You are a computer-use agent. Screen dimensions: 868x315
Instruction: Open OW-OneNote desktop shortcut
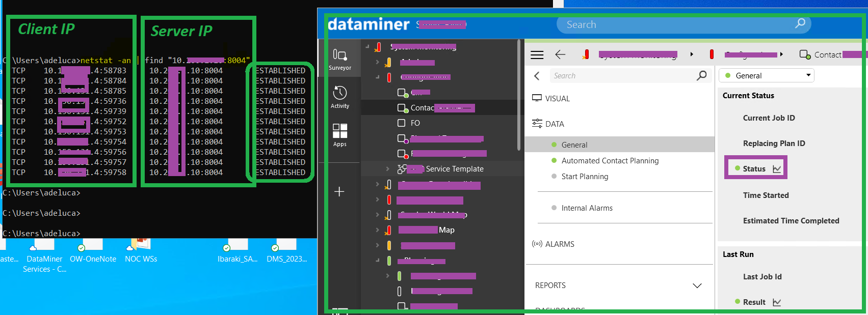point(93,252)
